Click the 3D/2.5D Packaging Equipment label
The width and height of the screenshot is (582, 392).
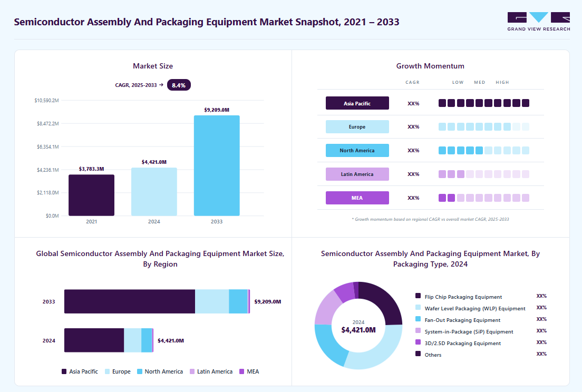(463, 344)
